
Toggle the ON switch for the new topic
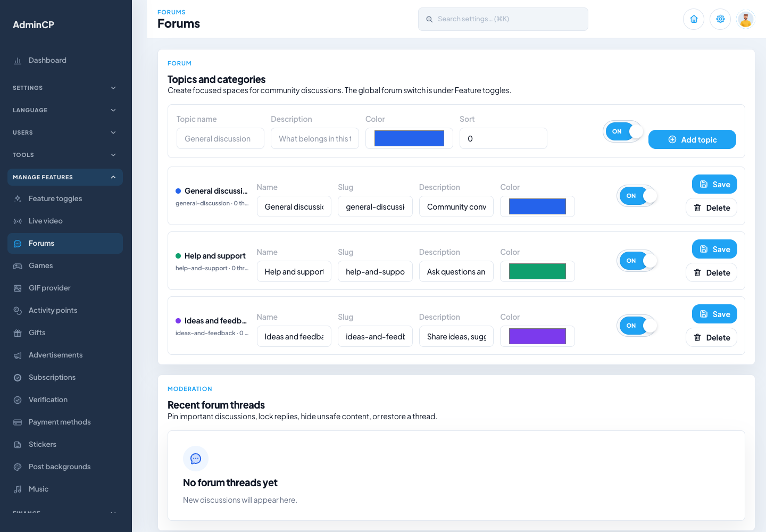pos(623,131)
